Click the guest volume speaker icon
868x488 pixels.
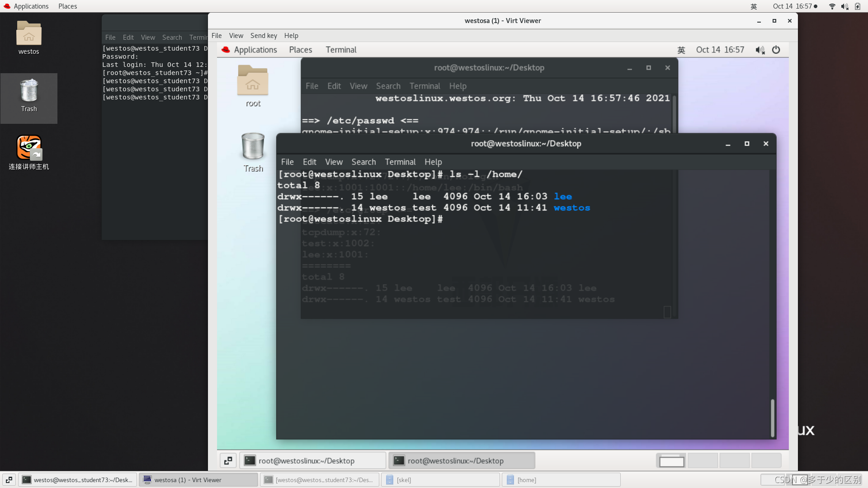pos(759,50)
